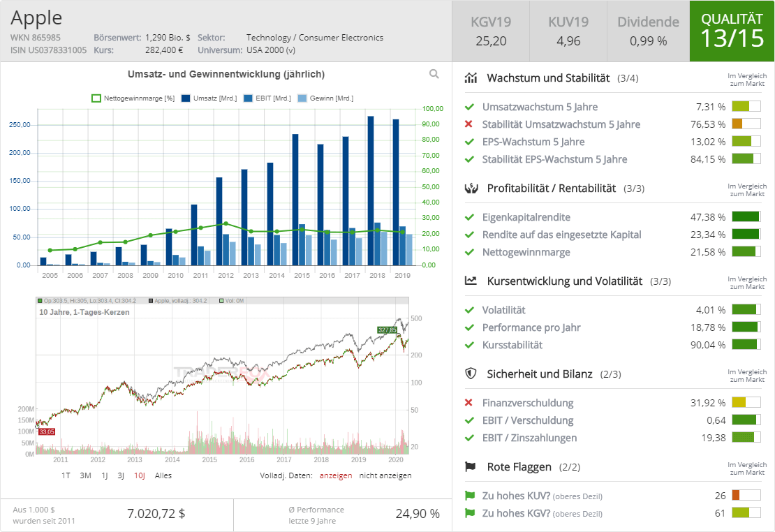Click the yellow Finanzverschuldung comparison bar
Screen dimensions: 775x532
point(746,402)
